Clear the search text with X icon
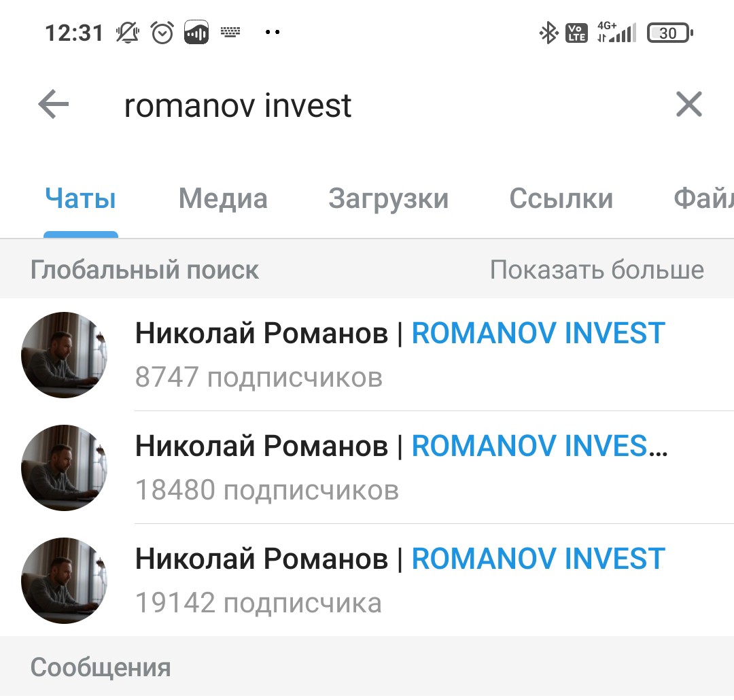The image size is (734, 700). 689,104
